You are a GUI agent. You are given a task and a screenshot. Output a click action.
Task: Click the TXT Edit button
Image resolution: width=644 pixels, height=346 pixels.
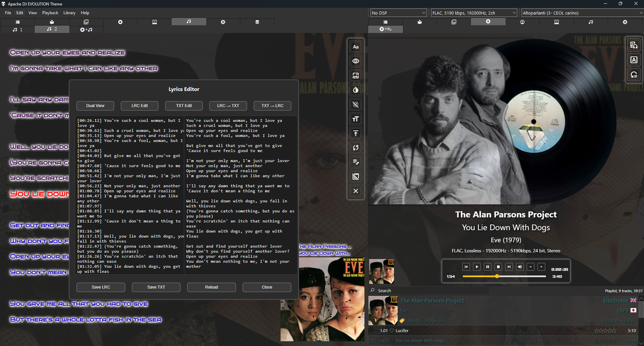coord(184,106)
